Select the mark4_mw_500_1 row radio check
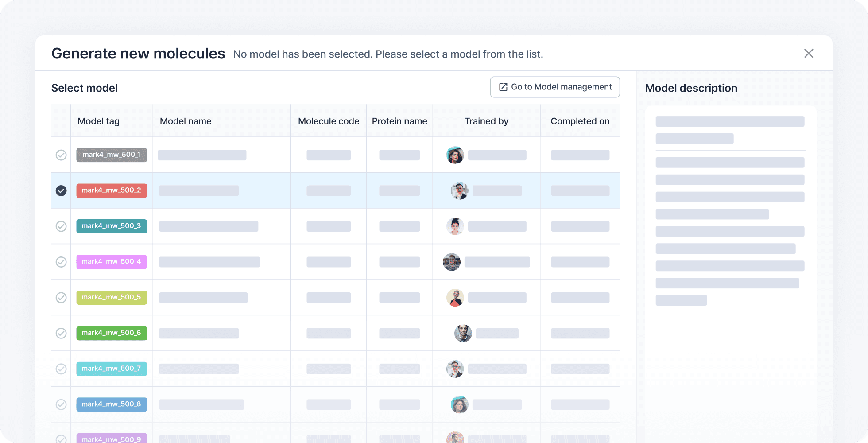The width and height of the screenshot is (868, 443). pos(61,155)
